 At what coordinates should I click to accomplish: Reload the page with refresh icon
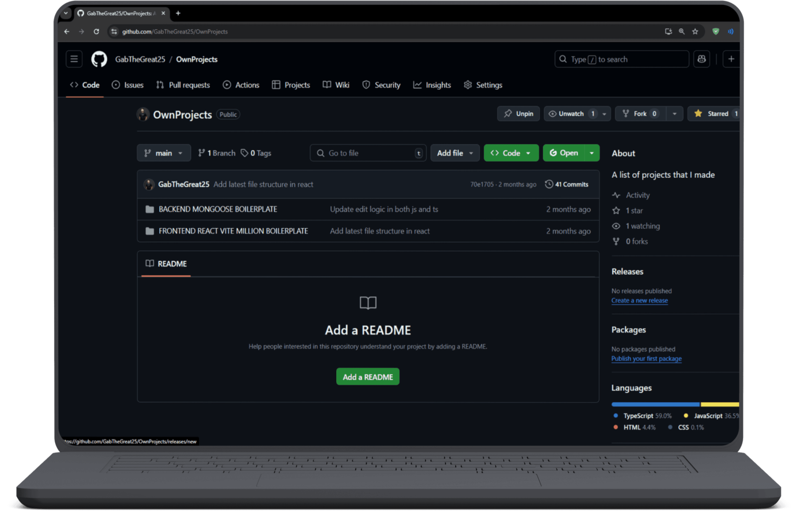(96, 32)
